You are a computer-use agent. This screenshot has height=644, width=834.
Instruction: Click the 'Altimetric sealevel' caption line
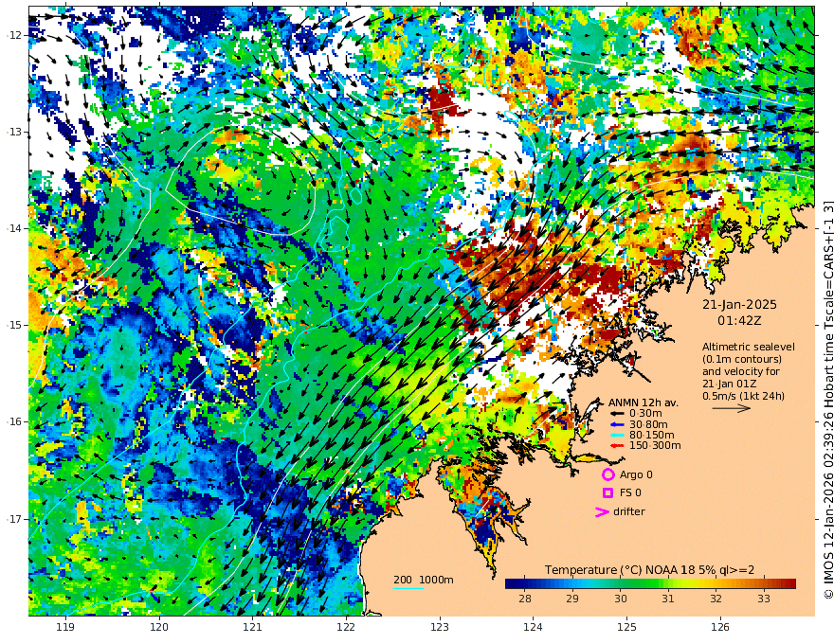pyautogui.click(x=749, y=347)
